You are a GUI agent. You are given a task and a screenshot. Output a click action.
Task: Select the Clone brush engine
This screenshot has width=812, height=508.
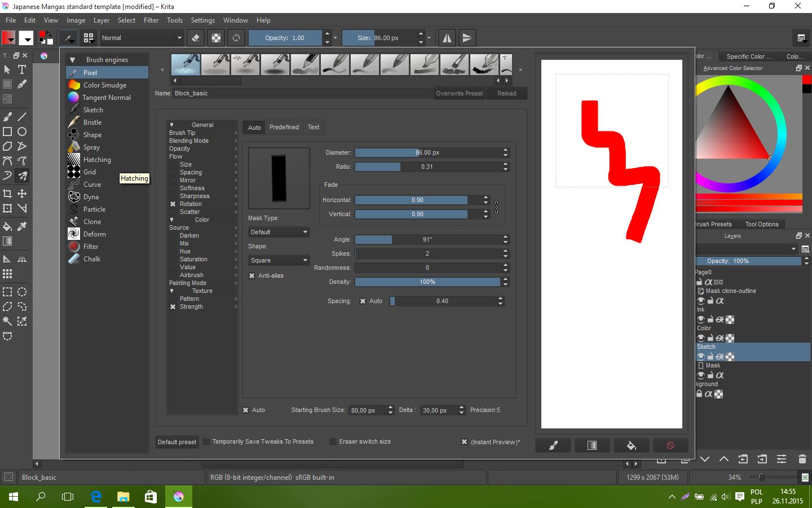tap(107, 221)
